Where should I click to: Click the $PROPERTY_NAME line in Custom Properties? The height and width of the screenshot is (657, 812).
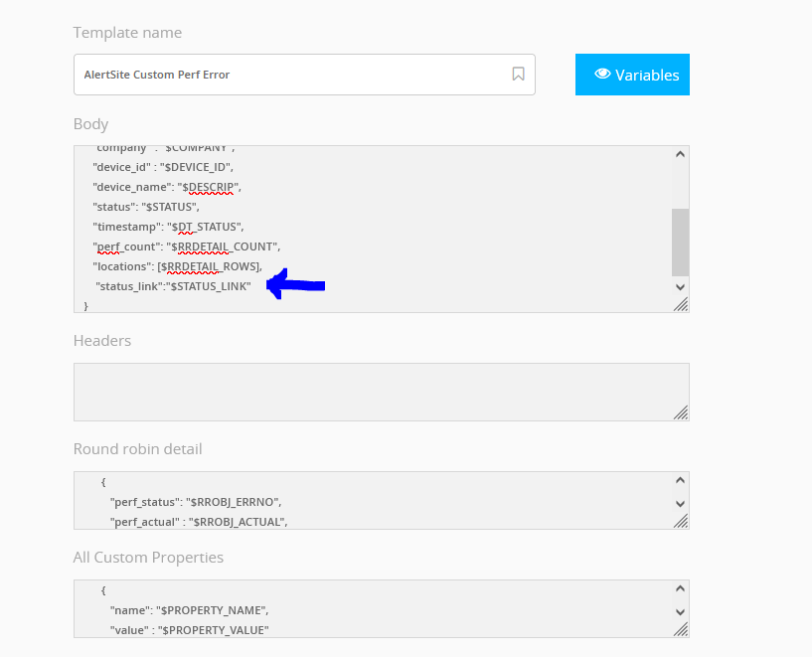(189, 610)
